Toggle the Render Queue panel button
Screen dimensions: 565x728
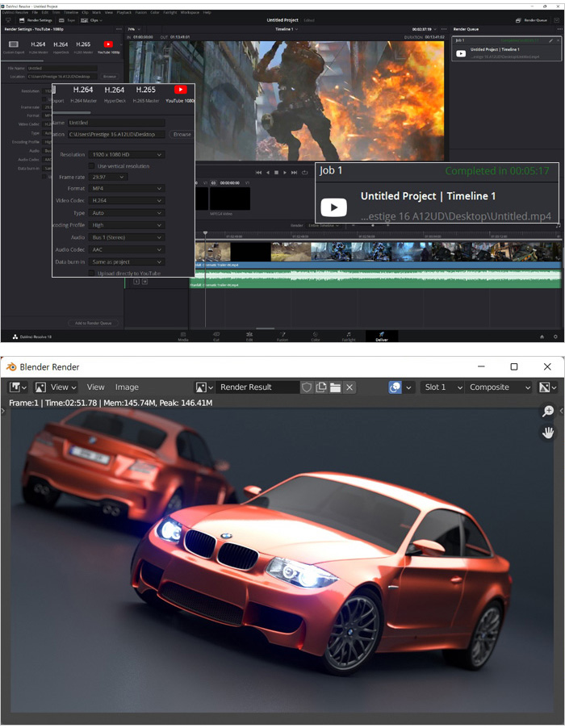(x=532, y=20)
